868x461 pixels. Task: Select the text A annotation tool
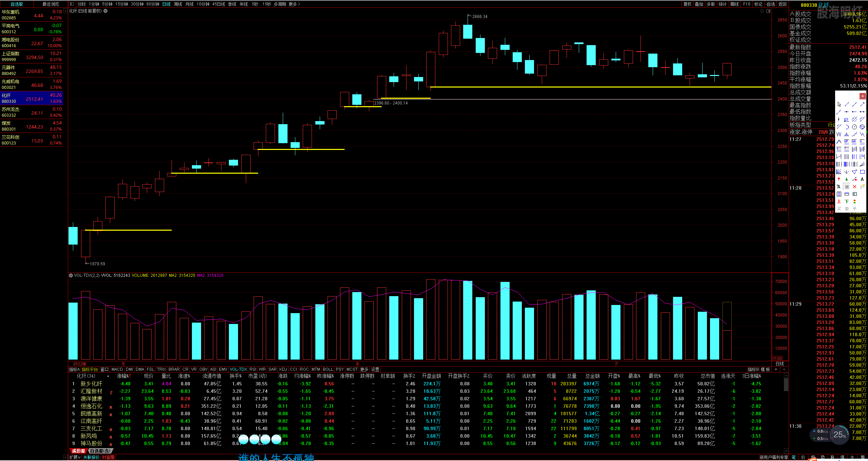[x=862, y=179]
